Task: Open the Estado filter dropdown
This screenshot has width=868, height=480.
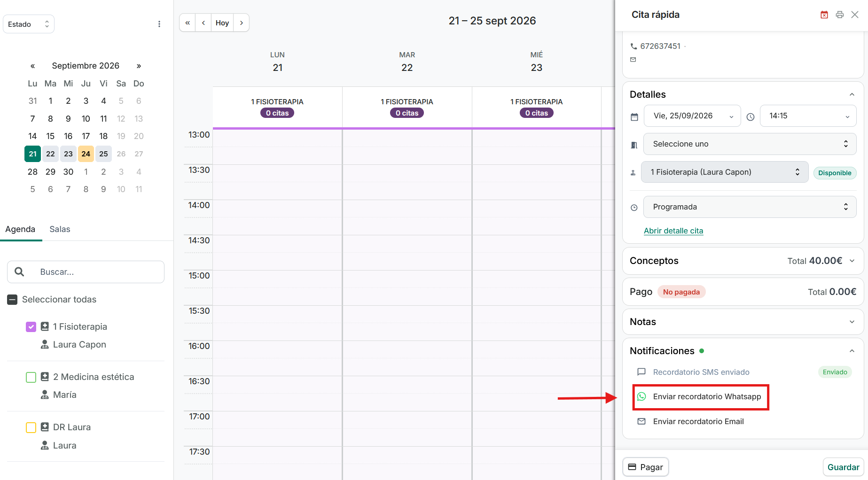Action: [x=29, y=24]
